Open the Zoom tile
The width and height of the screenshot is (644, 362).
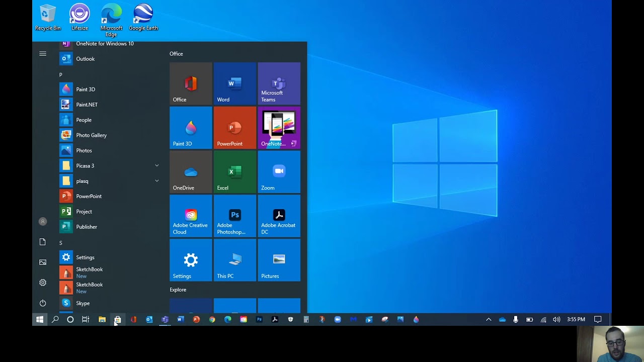(279, 172)
